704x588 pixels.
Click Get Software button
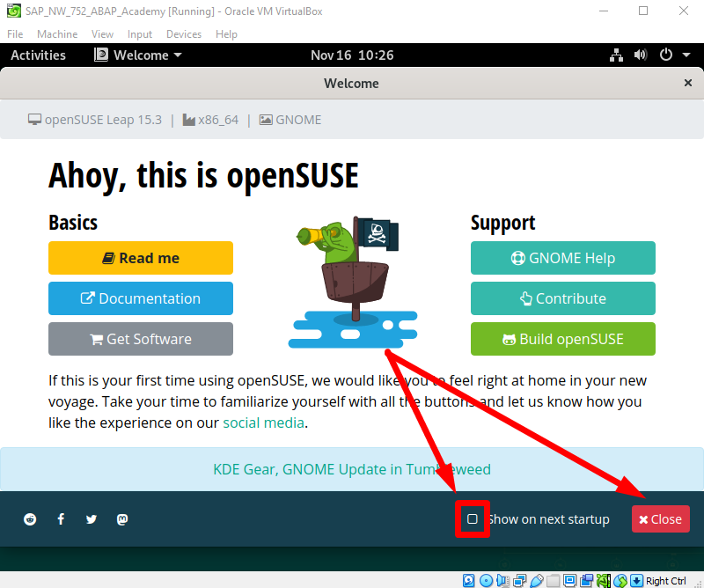click(141, 339)
